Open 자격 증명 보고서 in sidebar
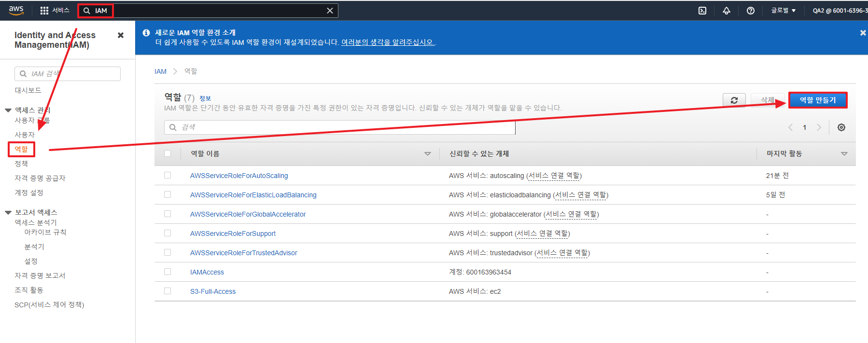The image size is (868, 343). [x=40, y=275]
